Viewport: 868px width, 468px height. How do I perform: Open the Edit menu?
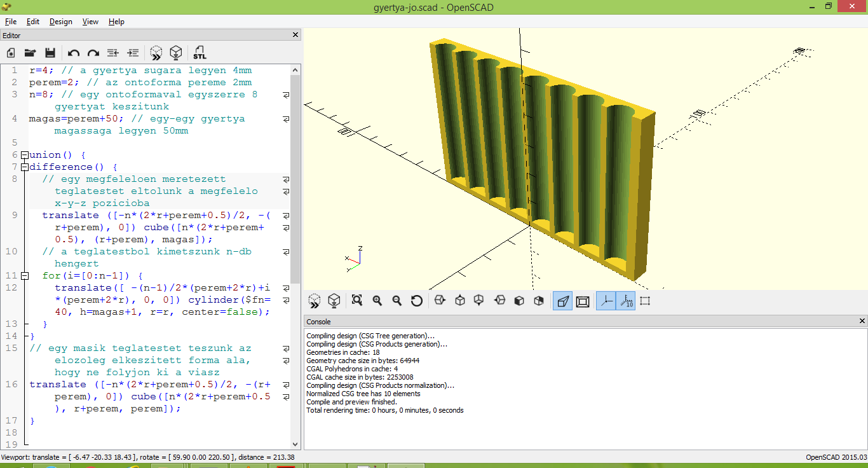click(x=33, y=22)
